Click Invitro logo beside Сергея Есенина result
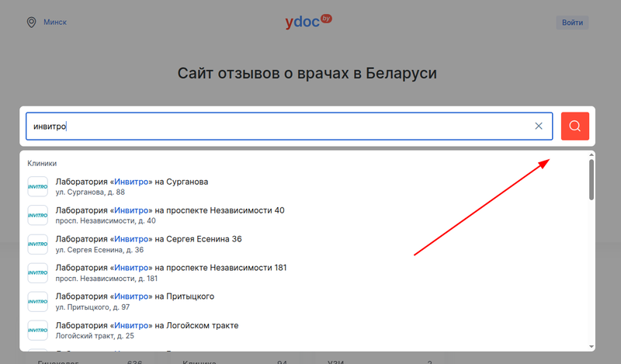The image size is (621, 364). 37,244
